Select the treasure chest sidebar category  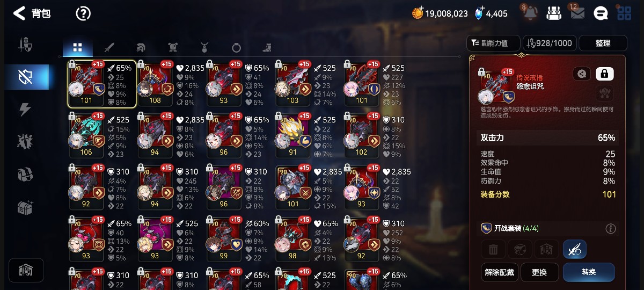point(25,207)
